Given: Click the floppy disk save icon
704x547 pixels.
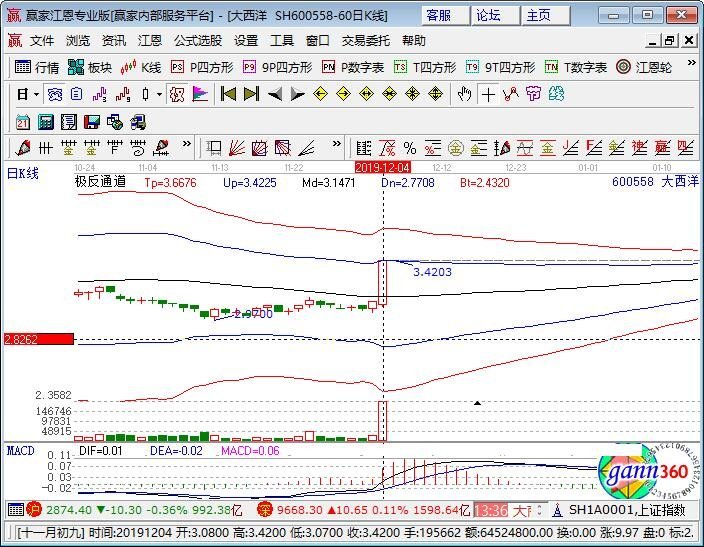Looking at the screenshot, I should pyautogui.click(x=92, y=122).
